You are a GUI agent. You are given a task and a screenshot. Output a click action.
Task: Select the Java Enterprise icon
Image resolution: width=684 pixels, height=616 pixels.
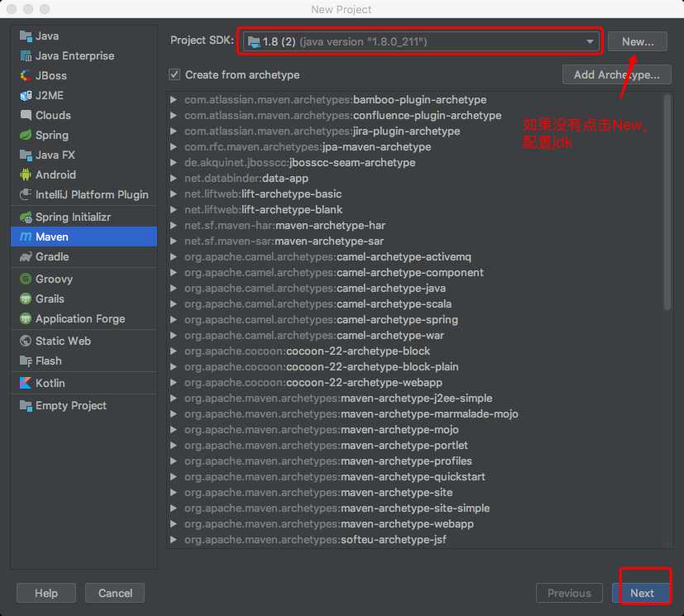[x=26, y=55]
